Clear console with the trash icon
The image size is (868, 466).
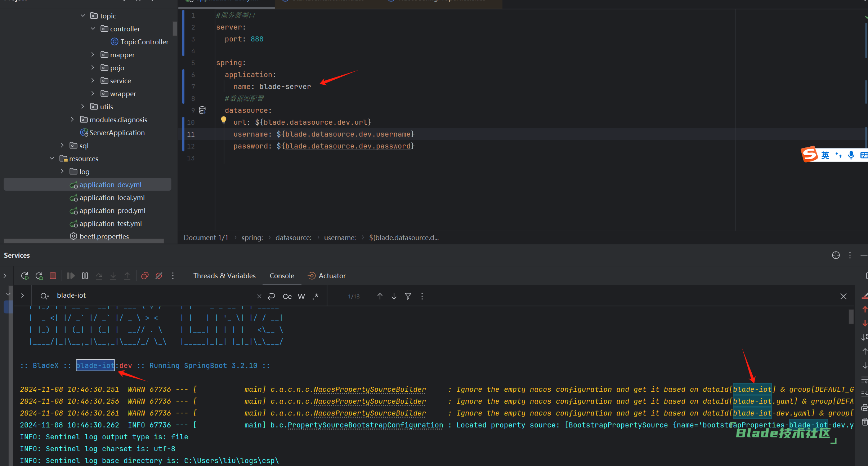pyautogui.click(x=864, y=422)
